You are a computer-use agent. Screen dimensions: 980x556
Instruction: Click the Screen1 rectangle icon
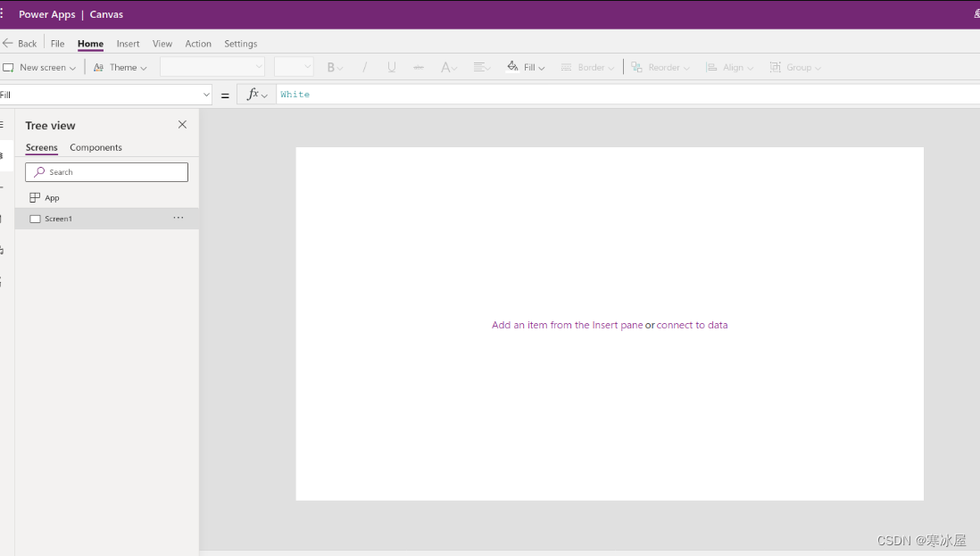(x=35, y=219)
